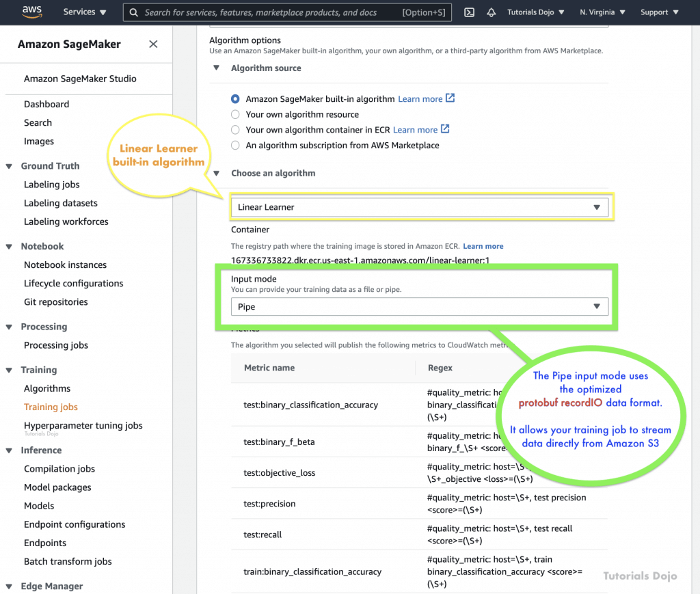Click Learn more for built-in algorithms
The image size is (700, 594).
[420, 98]
